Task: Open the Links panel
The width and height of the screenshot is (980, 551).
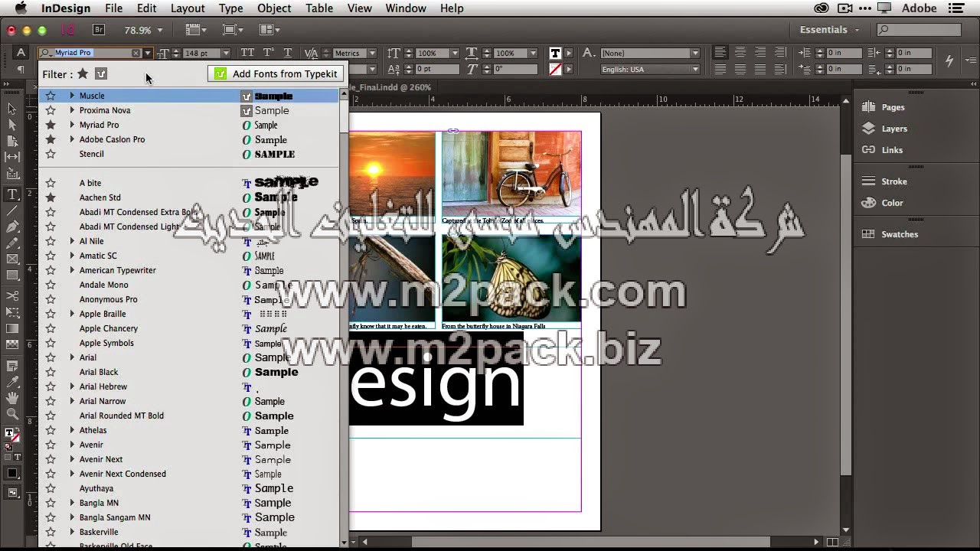Action: click(892, 150)
